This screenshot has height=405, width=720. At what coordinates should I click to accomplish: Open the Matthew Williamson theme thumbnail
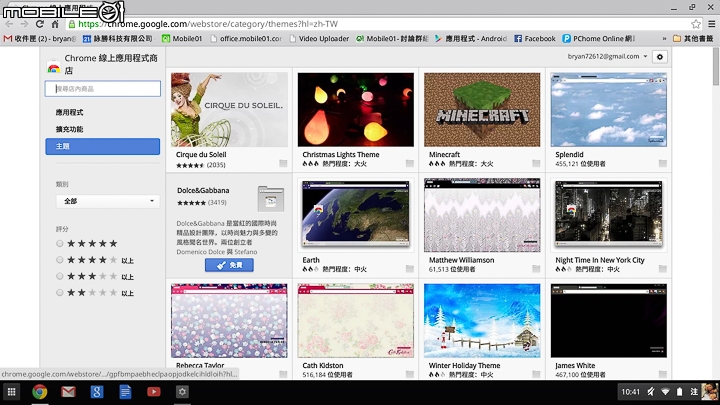pos(482,215)
